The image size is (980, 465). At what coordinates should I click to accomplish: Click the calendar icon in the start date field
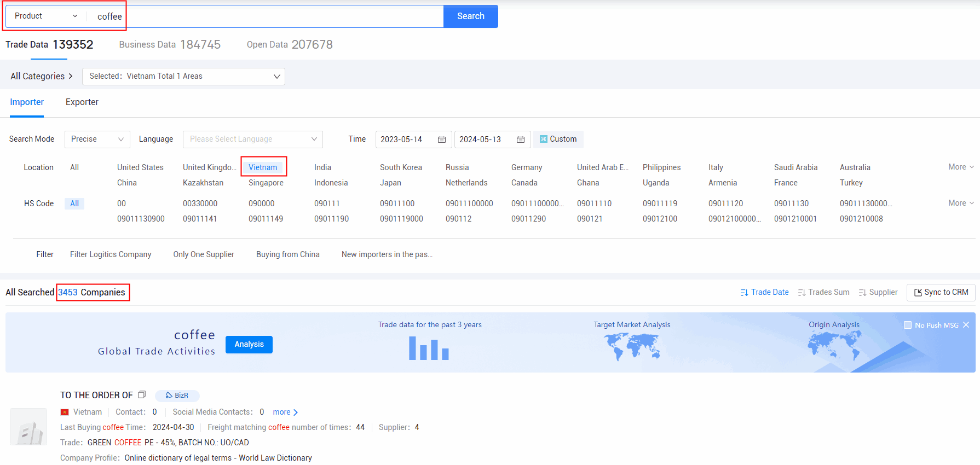442,139
